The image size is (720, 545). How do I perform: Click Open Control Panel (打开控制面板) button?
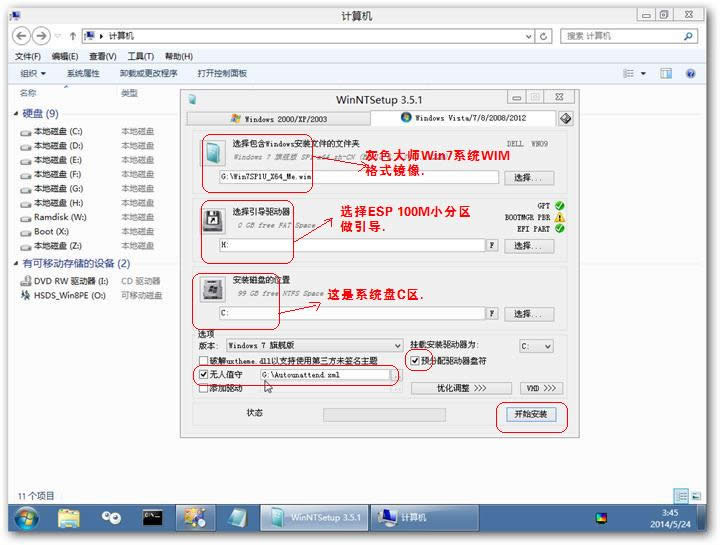[222, 73]
